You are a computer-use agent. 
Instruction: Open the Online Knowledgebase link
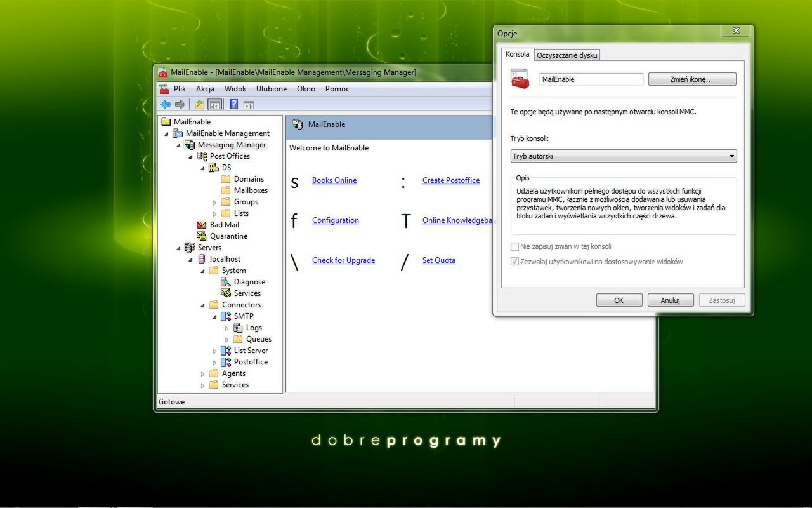click(457, 220)
